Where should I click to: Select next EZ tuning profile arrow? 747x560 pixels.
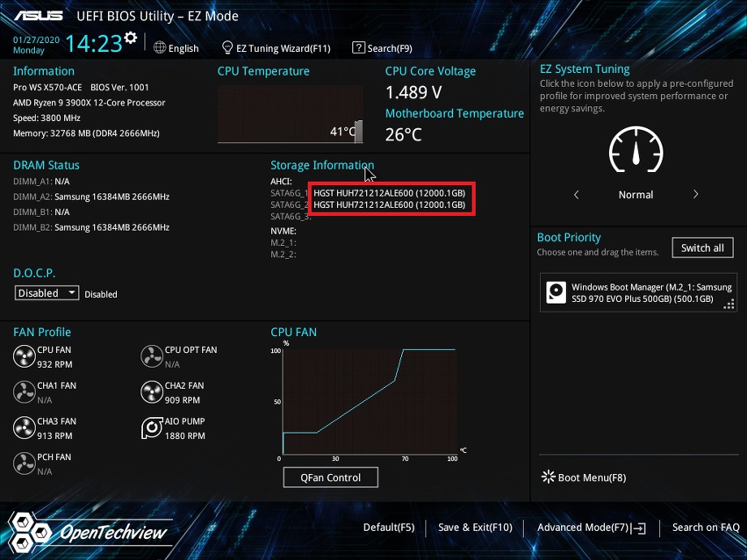click(696, 194)
